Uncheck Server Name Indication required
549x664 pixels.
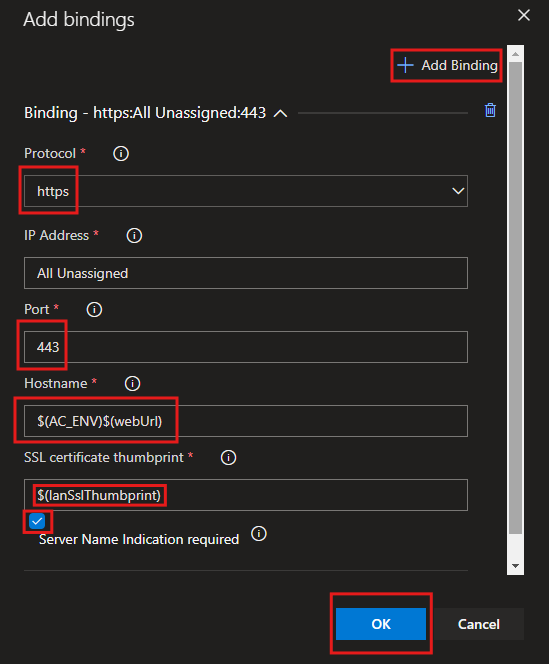tap(37, 521)
